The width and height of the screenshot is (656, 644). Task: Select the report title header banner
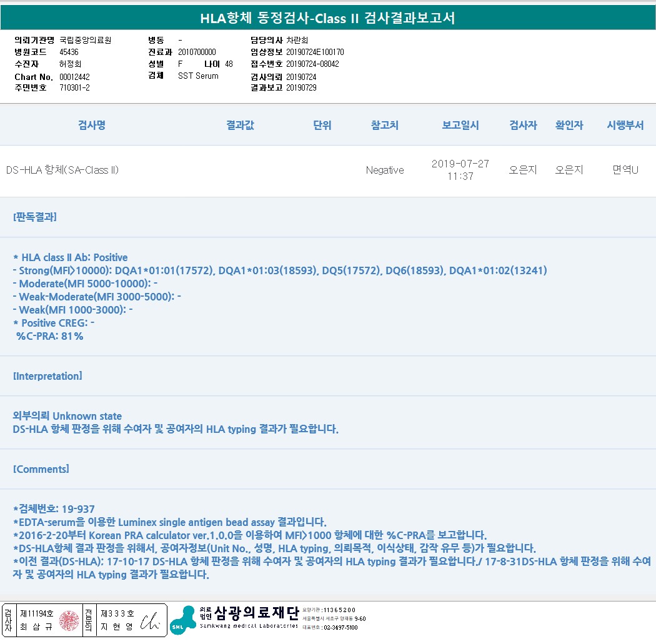328,18
